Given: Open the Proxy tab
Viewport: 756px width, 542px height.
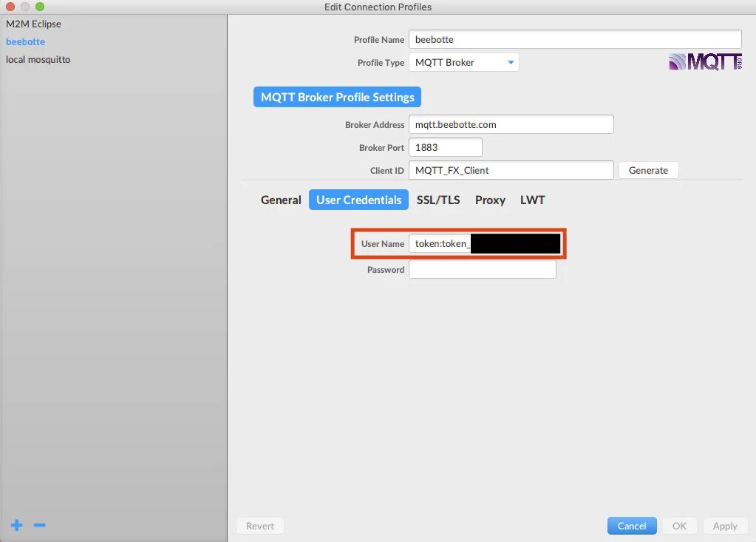Looking at the screenshot, I should tap(490, 200).
